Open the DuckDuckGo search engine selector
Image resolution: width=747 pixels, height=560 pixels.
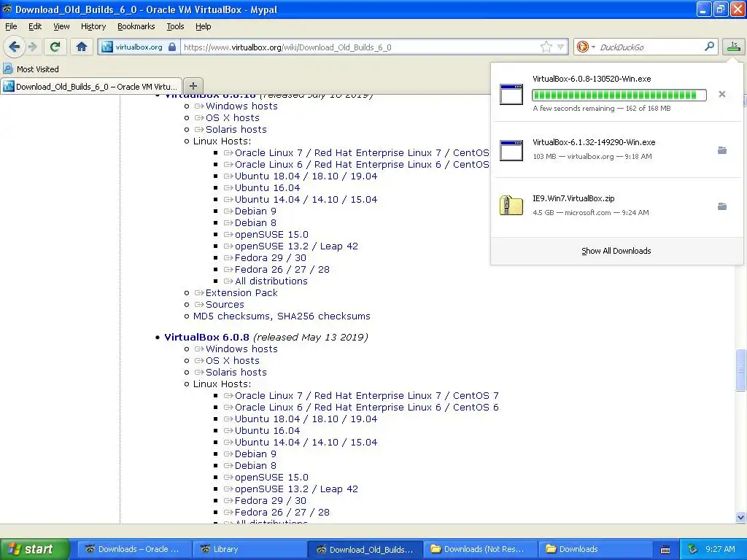586,47
